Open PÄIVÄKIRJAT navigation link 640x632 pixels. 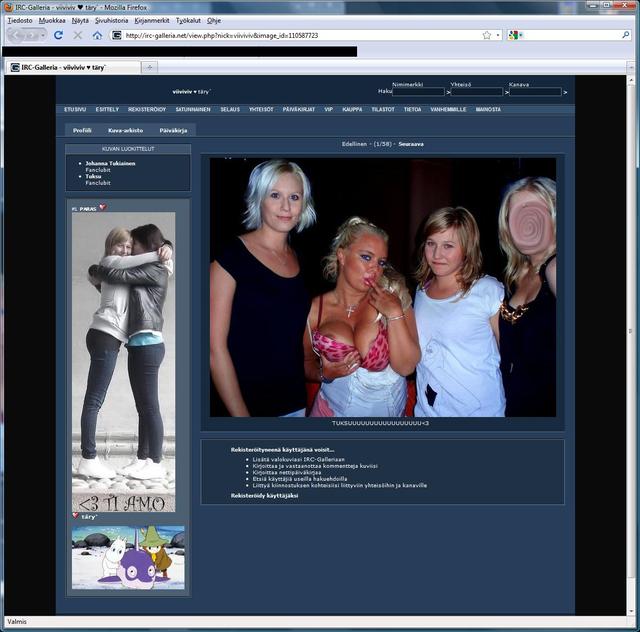pyautogui.click(x=299, y=109)
